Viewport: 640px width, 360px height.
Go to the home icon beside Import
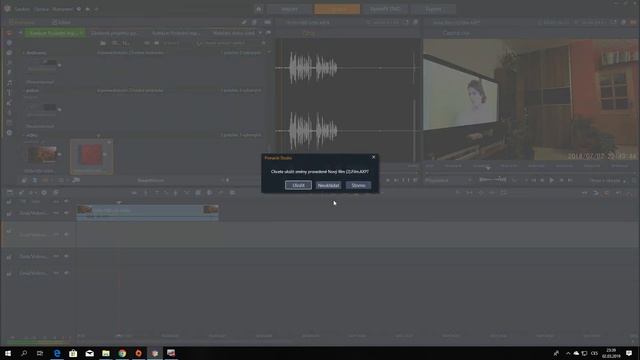point(259,9)
